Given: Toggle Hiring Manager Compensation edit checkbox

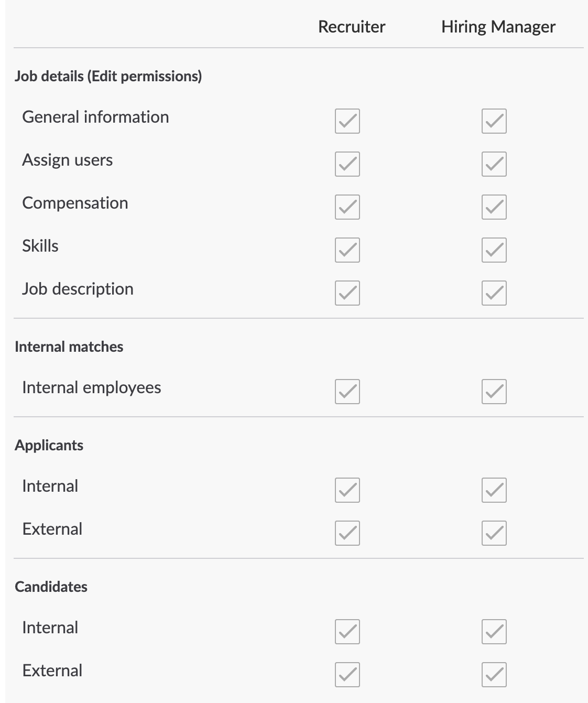Looking at the screenshot, I should pos(494,207).
